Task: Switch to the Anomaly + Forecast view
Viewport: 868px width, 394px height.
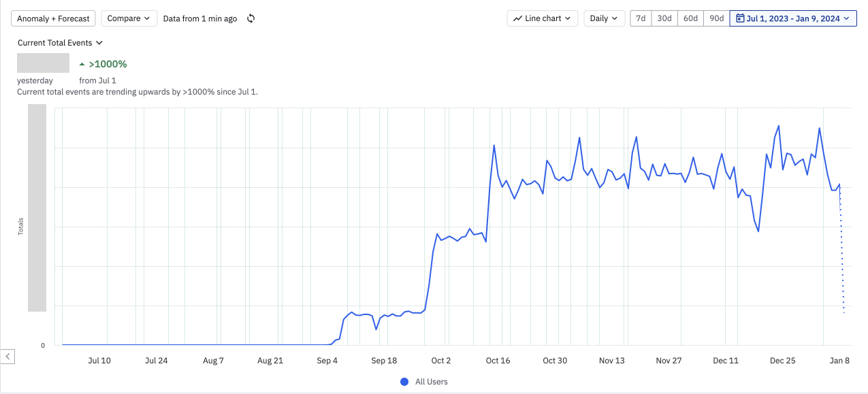Action: 53,18
